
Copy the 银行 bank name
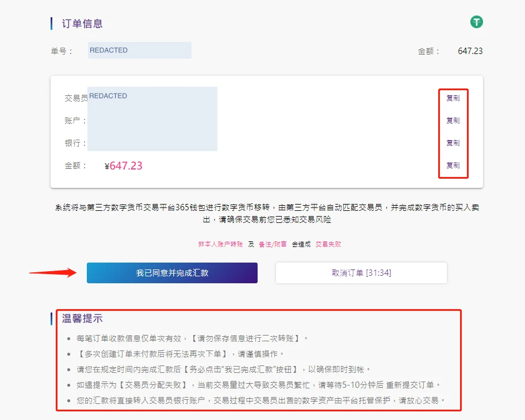click(453, 143)
